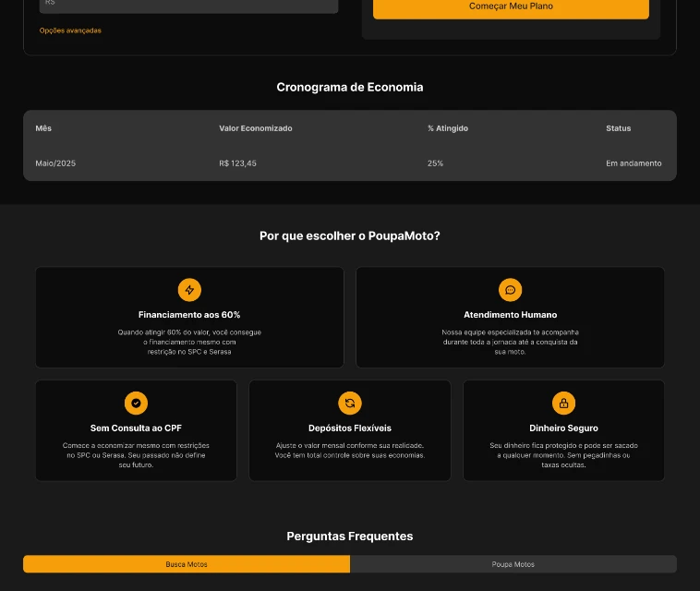The width and height of the screenshot is (700, 591).
Task: Click the 'Nossa equipe especializada' description text
Action: 510,342
